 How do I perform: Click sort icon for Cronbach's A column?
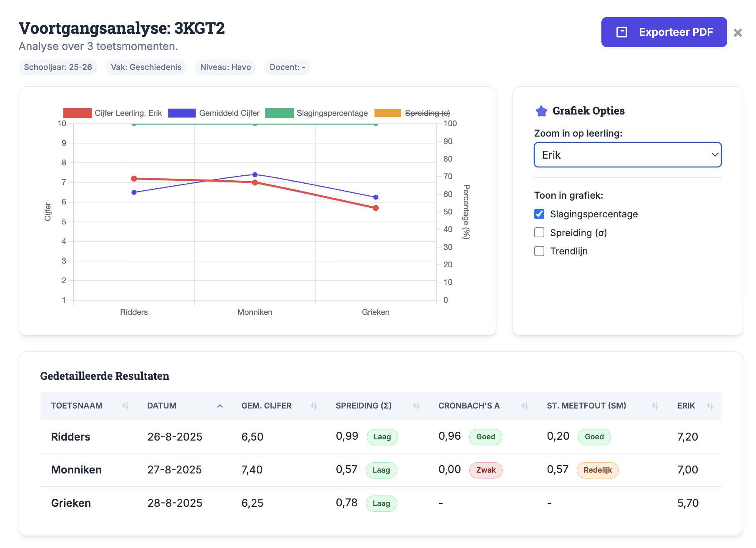[525, 406]
